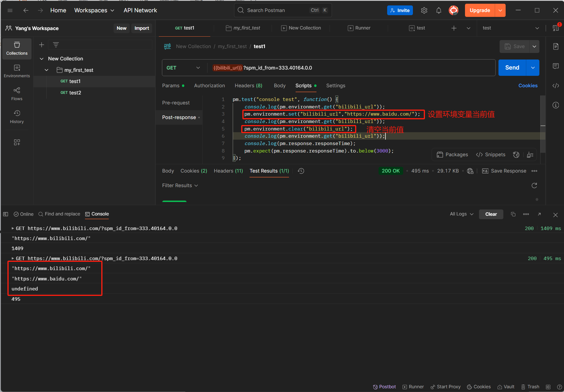
Task: Click Save Response
Action: click(504, 171)
